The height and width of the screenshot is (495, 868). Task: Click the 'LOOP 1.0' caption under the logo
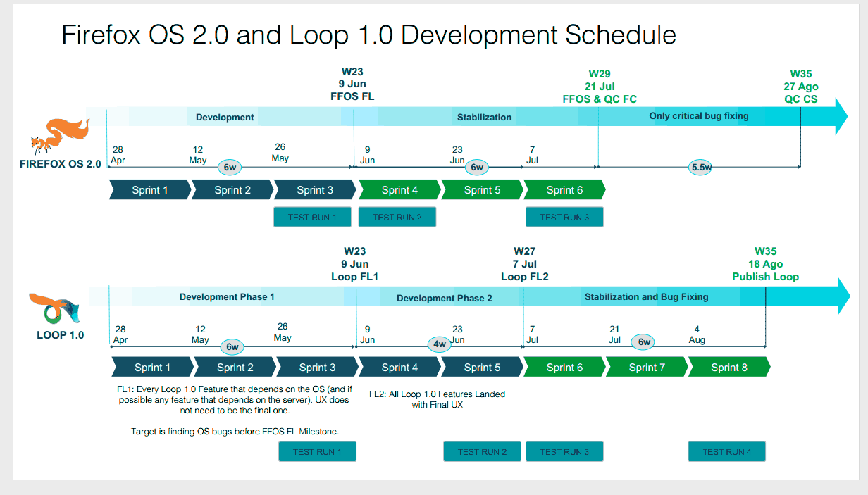click(x=61, y=334)
